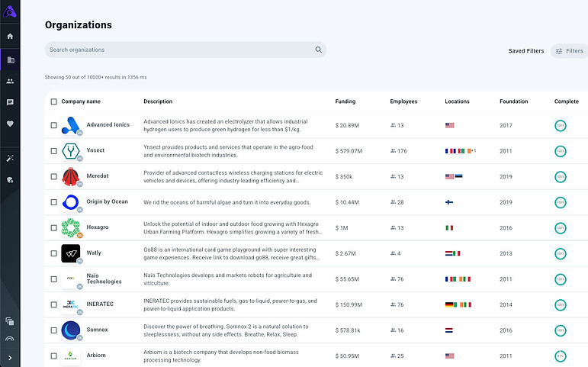588x367 pixels.
Task: Click the $ 579.07M funding value
Action: 349,151
